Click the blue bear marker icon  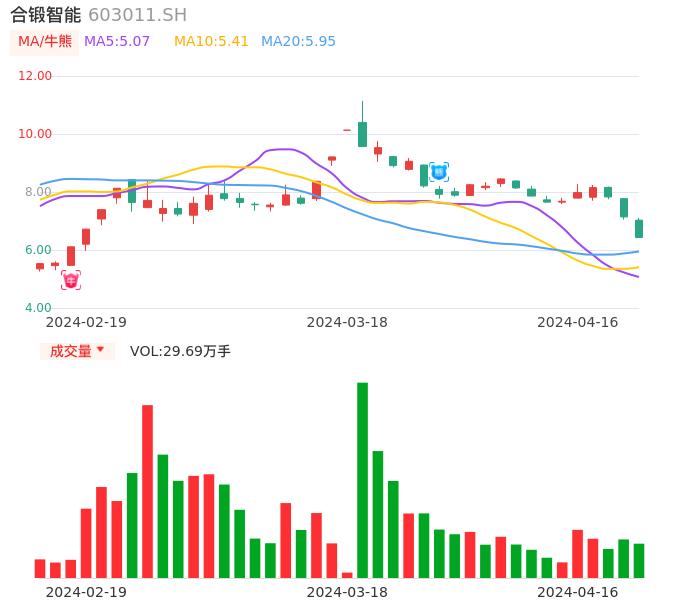click(x=439, y=172)
